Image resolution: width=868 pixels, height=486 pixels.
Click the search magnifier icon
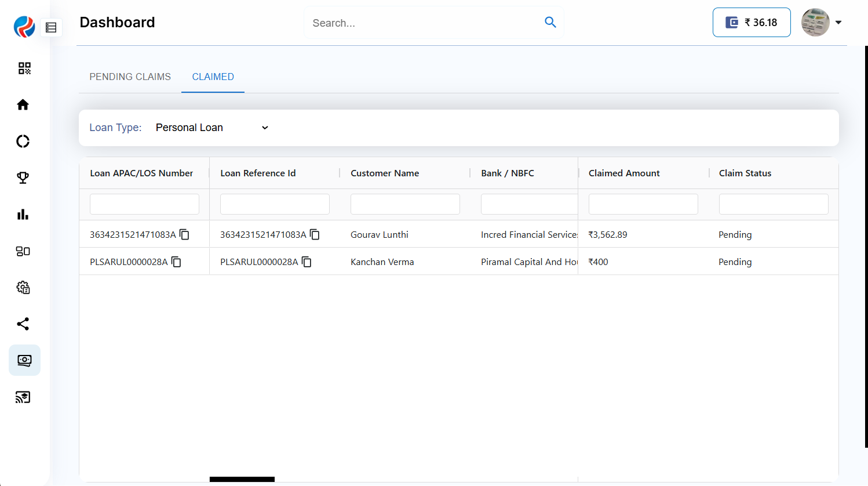[550, 22]
